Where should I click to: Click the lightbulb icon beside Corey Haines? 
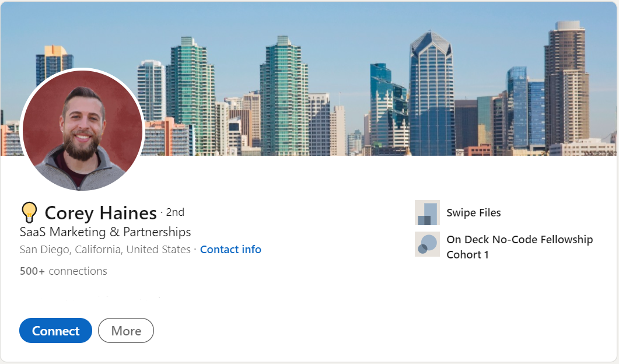[x=29, y=212]
